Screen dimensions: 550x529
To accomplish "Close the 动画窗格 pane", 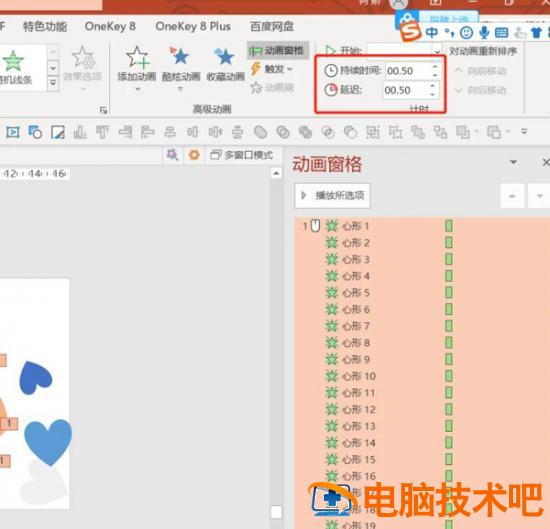I will point(545,162).
